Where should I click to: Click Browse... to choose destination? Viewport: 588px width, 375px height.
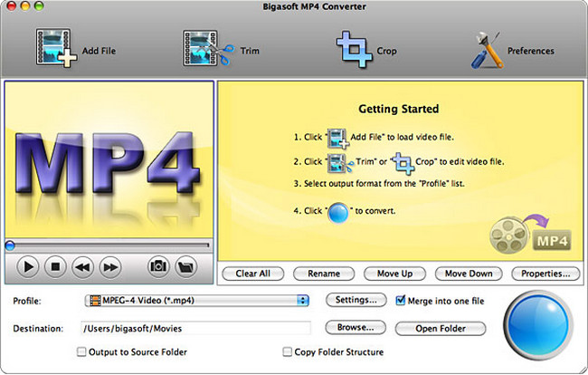(x=356, y=328)
